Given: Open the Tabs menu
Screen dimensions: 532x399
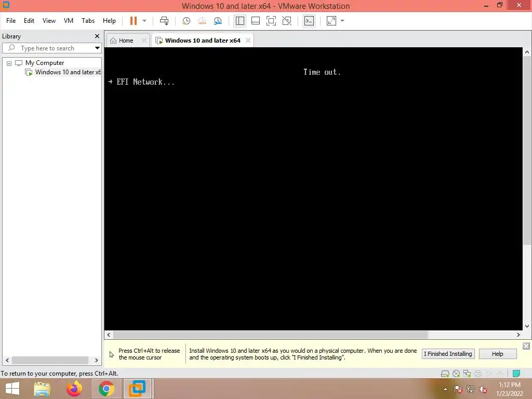Looking at the screenshot, I should tap(88, 21).
